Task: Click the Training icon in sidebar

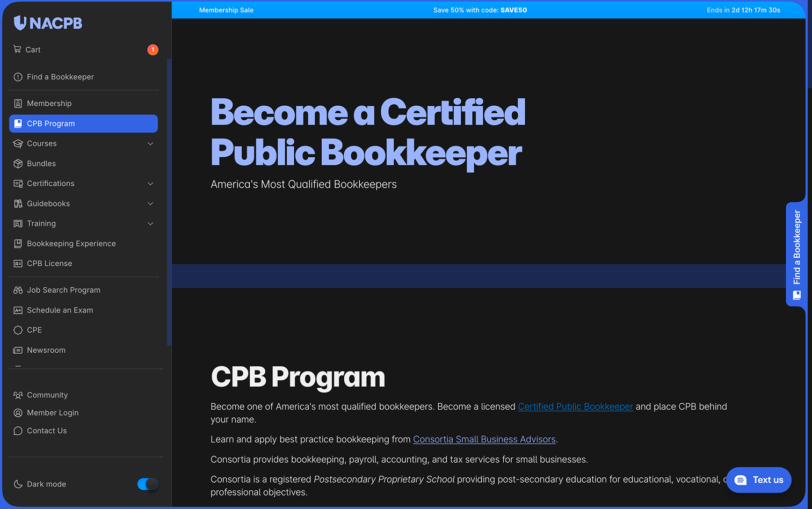Action: point(18,223)
